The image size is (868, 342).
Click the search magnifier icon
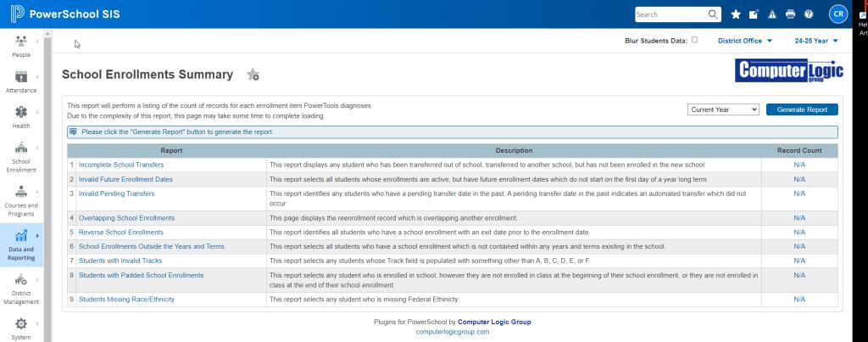pos(713,14)
